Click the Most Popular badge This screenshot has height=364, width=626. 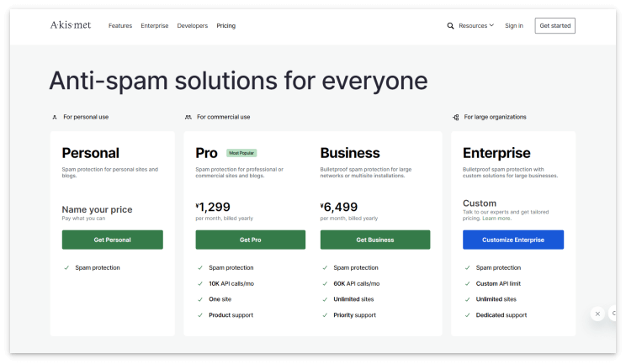pos(241,153)
